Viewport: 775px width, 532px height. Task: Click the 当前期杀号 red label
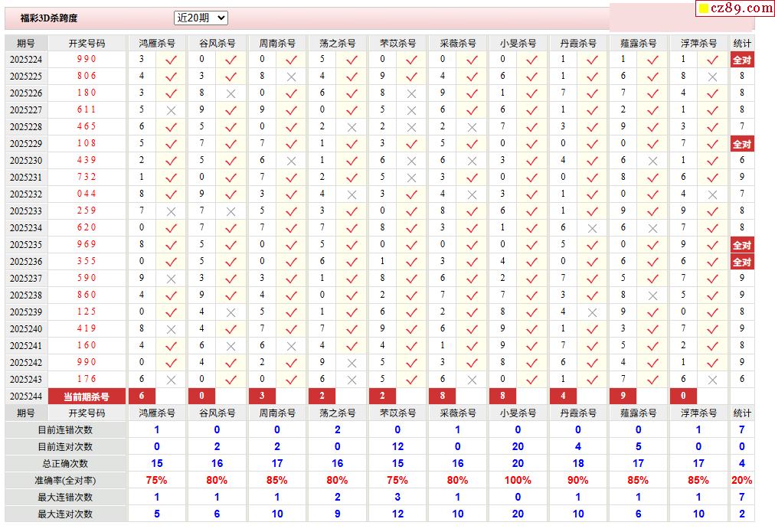pyautogui.click(x=87, y=397)
